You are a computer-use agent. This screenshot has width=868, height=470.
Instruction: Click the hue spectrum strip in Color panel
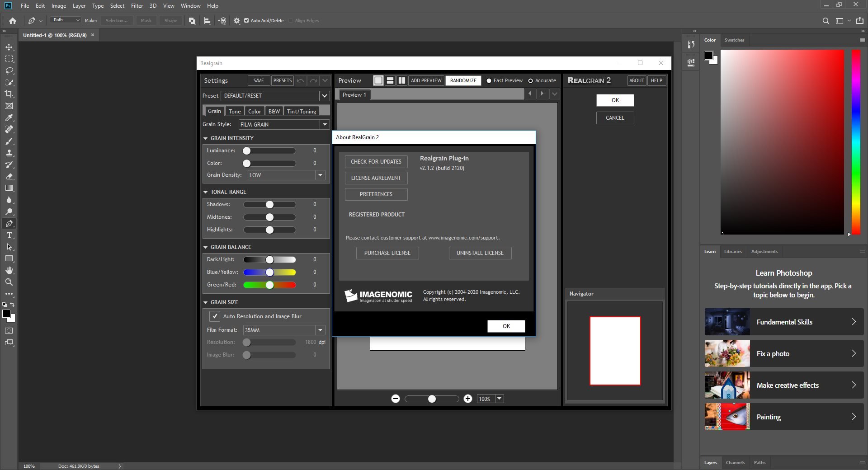(x=856, y=142)
